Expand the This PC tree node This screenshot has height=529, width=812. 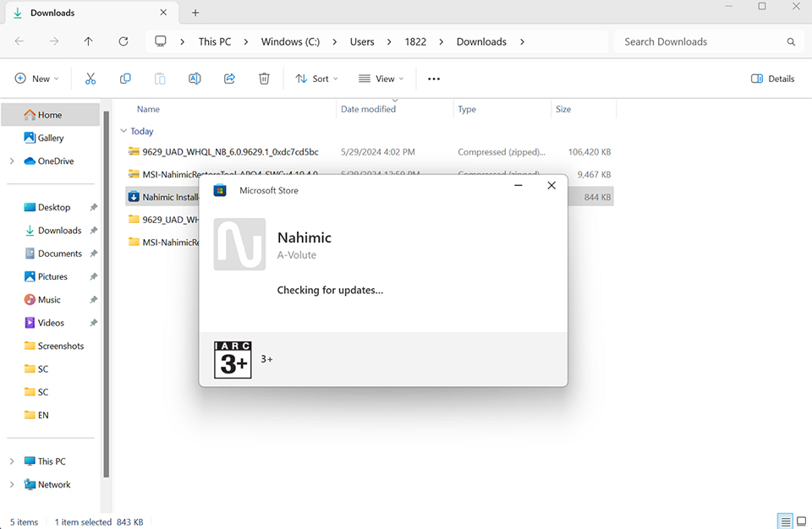click(x=12, y=461)
